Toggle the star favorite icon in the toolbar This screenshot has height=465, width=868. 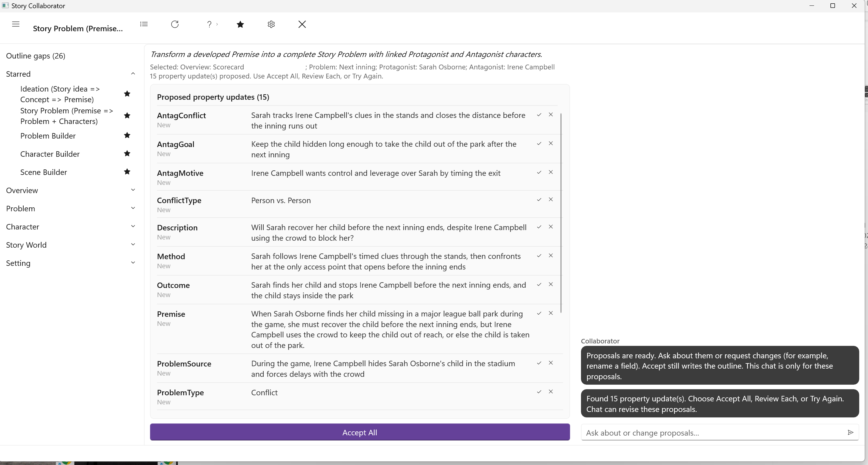click(240, 24)
